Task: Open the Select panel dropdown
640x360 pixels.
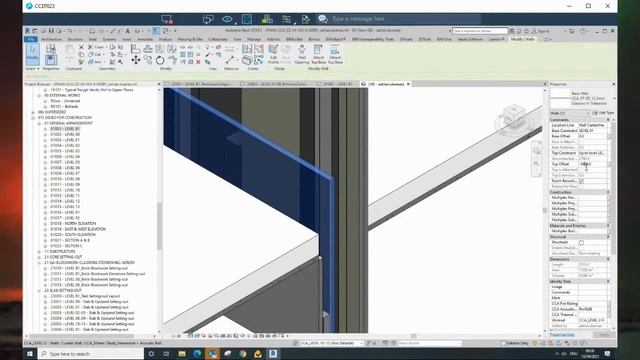Action: coord(32,69)
